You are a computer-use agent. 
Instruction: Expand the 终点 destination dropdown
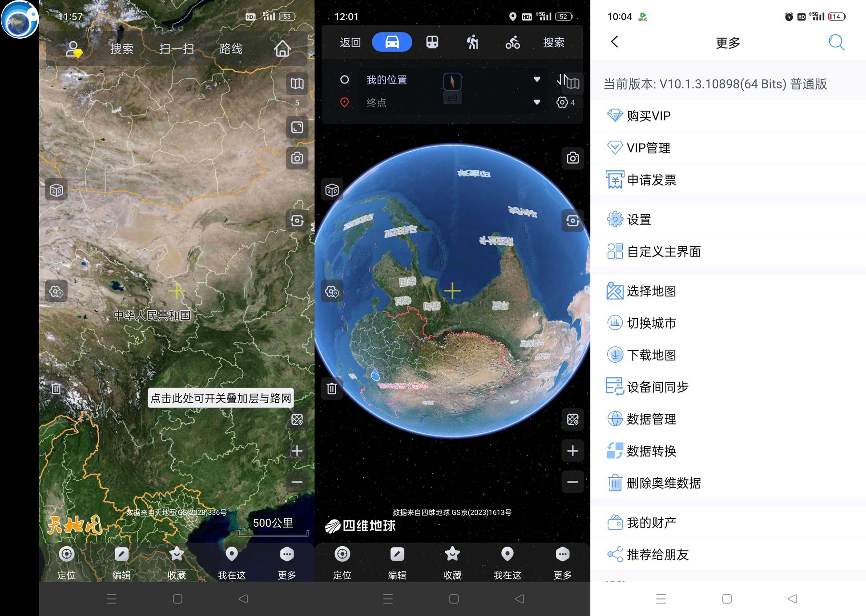coord(537,102)
